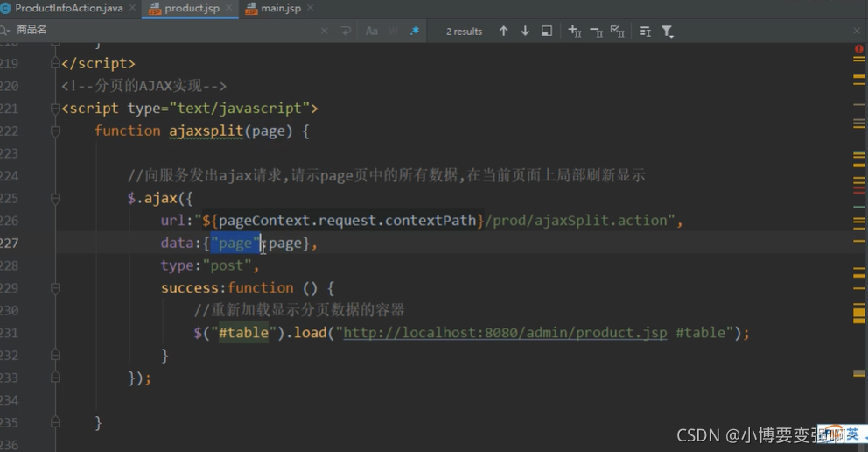Click the "2 results" count label
Screen dimensions: 868x452
tap(464, 32)
